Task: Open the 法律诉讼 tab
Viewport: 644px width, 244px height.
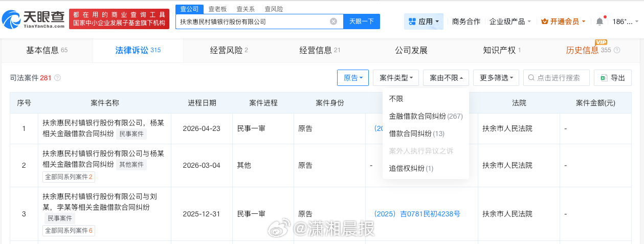Action: click(138, 50)
